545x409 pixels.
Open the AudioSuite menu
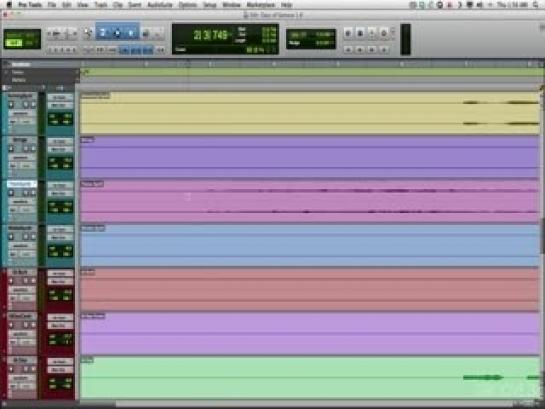pos(160,5)
